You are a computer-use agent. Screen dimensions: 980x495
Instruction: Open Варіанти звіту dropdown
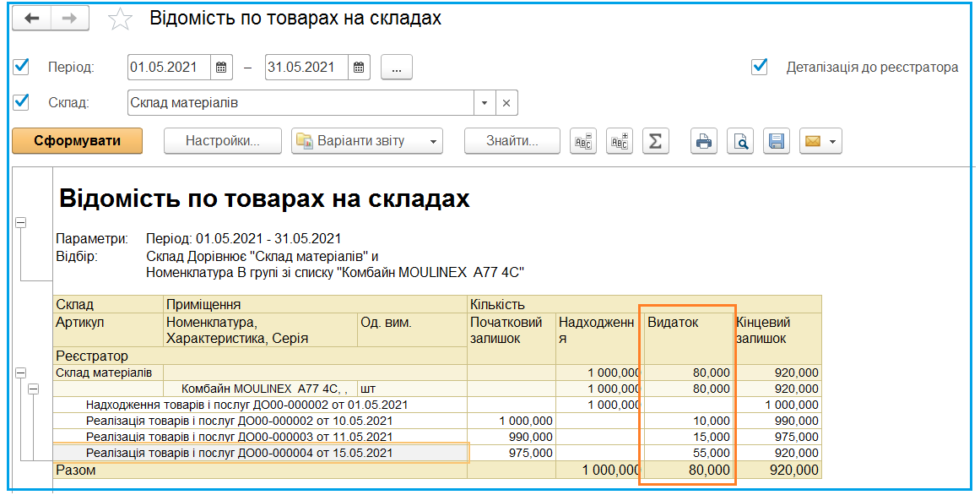point(367,141)
